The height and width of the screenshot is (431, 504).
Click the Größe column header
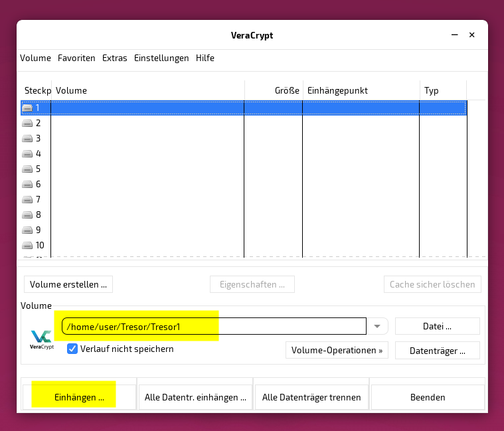(274, 90)
